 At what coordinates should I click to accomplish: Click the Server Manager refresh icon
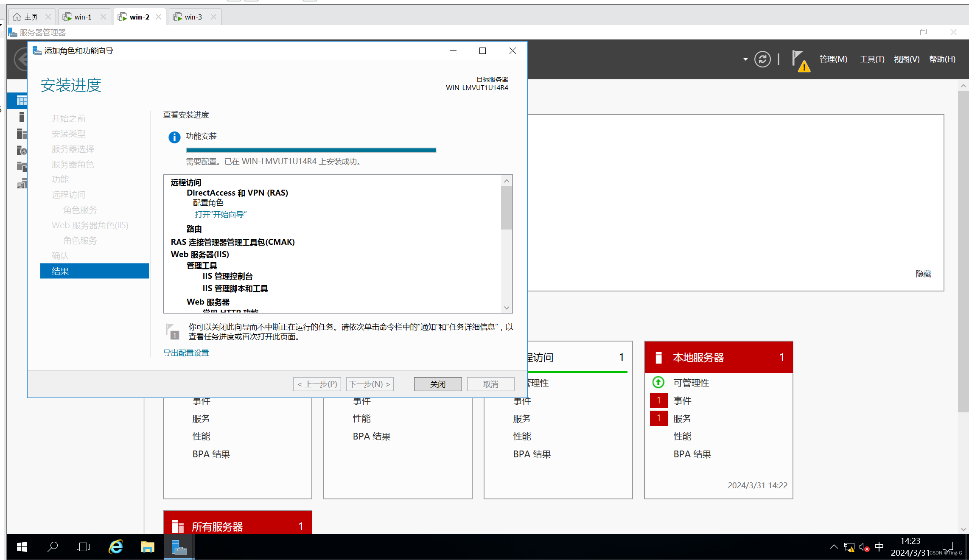[x=762, y=59]
